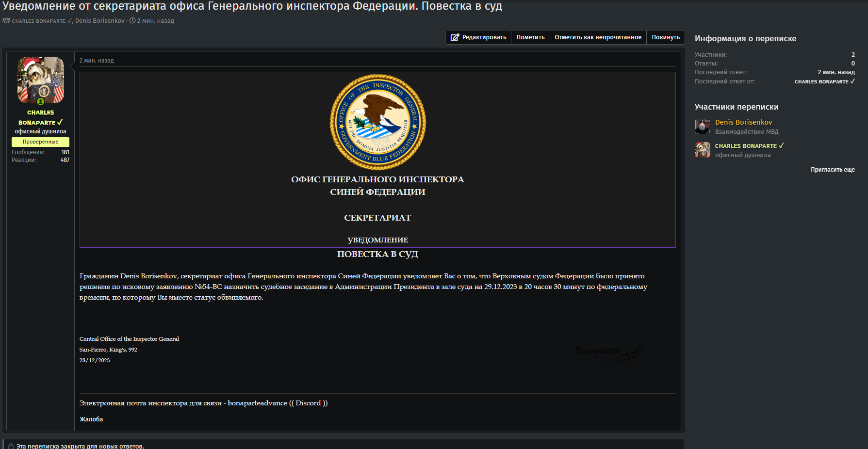Click the lock icon on closed notice
The height and width of the screenshot is (449, 868).
click(11, 446)
